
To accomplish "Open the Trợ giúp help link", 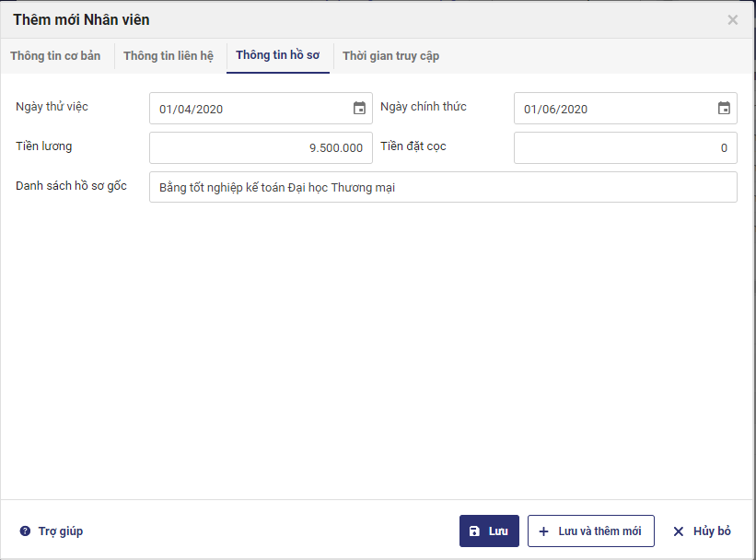I will pyautogui.click(x=60, y=531).
